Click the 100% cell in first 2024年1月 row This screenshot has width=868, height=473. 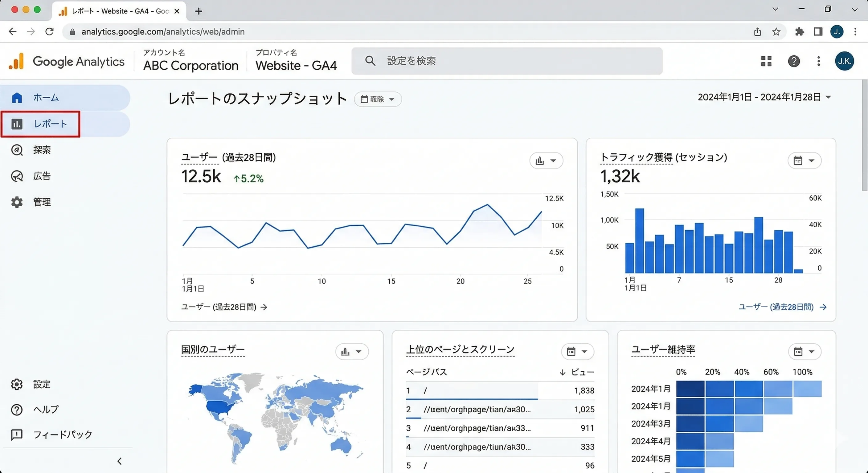tap(807, 389)
